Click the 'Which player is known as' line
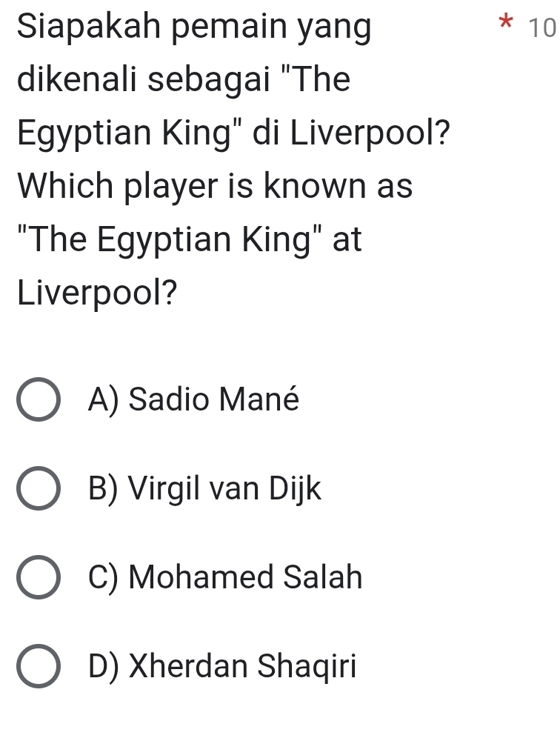 pyautogui.click(x=215, y=187)
